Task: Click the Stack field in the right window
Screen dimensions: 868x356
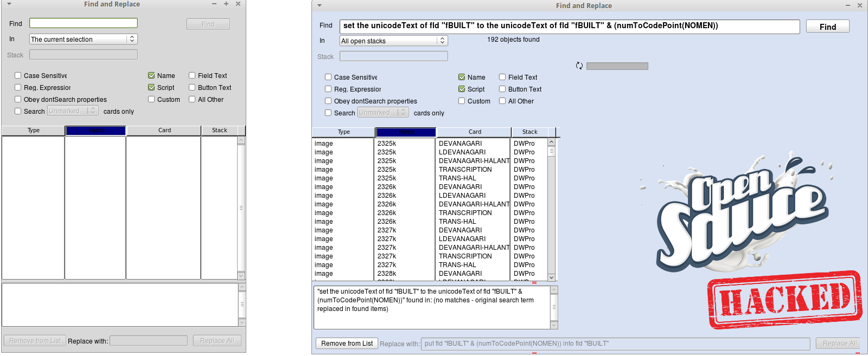Action: [393, 56]
